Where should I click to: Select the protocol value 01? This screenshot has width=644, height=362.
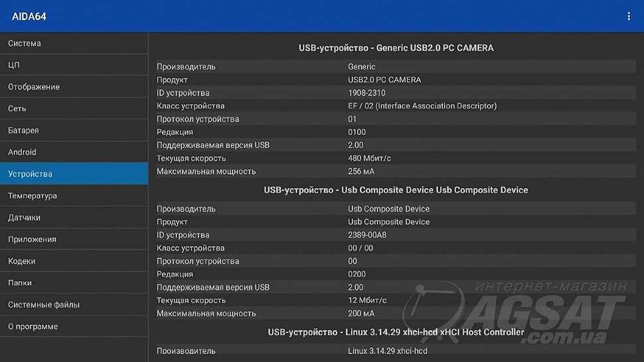point(352,119)
